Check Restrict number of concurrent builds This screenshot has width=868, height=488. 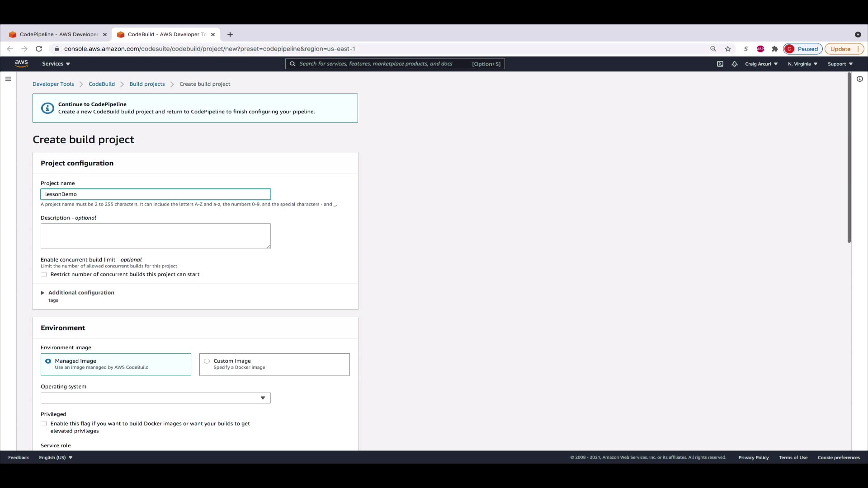[44, 275]
